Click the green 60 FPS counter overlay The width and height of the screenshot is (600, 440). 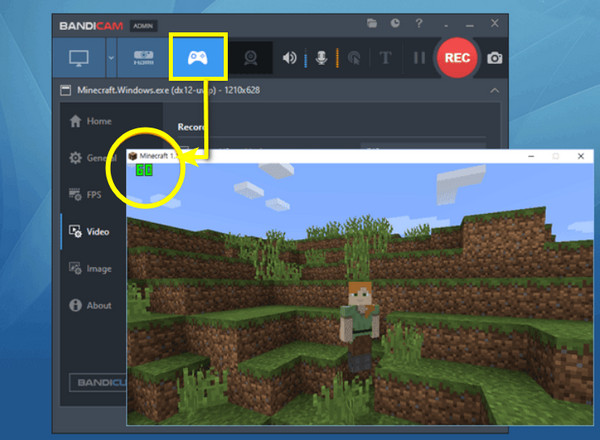point(144,170)
